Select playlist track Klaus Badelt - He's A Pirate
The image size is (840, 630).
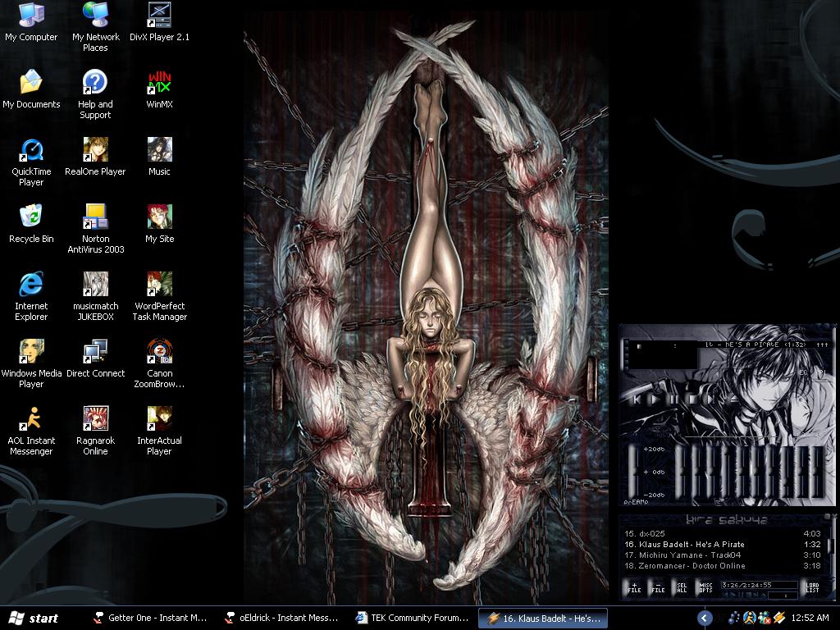[722, 545]
